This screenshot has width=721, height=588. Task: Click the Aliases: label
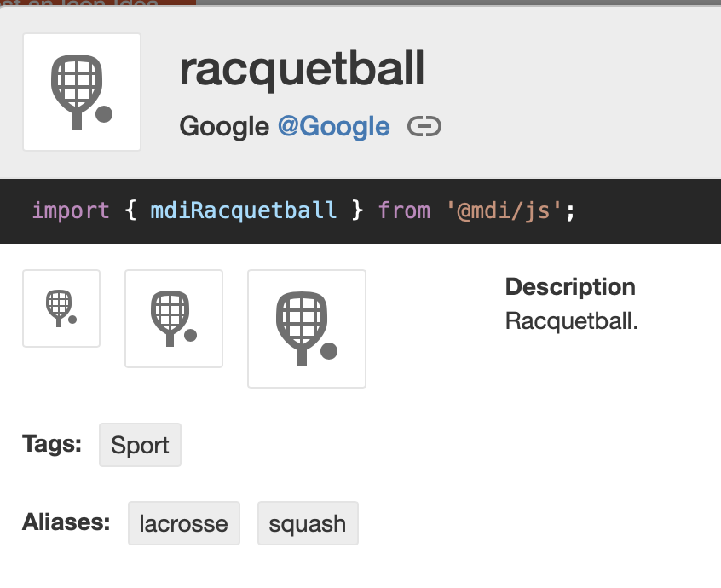pos(66,522)
